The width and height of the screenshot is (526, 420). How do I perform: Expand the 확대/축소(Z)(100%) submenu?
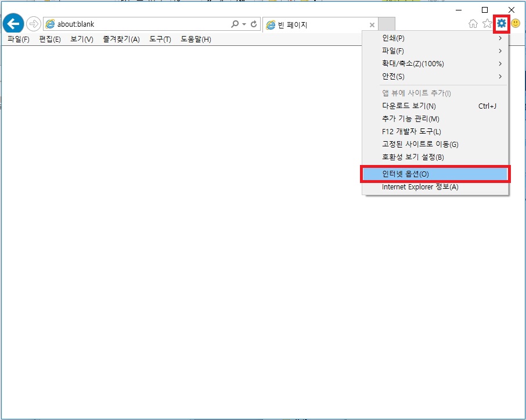pyautogui.click(x=435, y=64)
